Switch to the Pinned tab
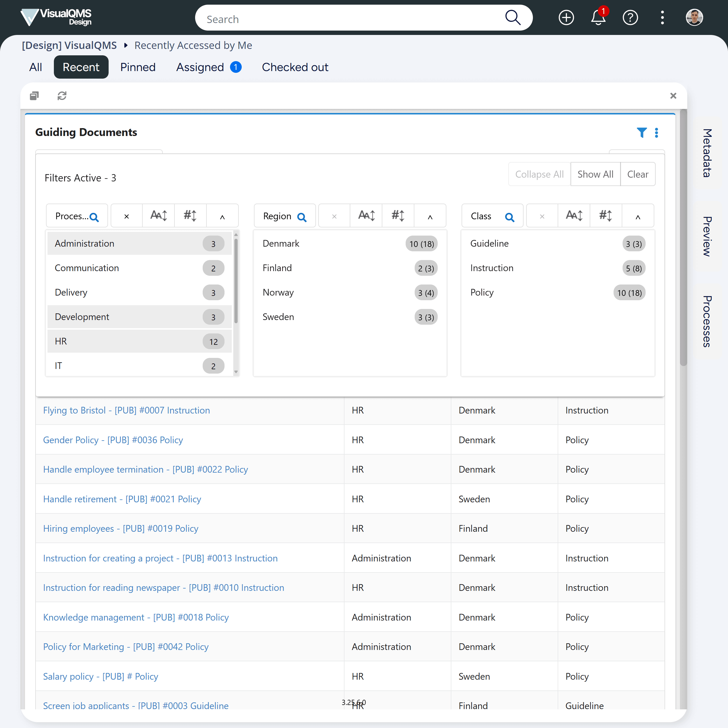728x728 pixels. click(137, 67)
